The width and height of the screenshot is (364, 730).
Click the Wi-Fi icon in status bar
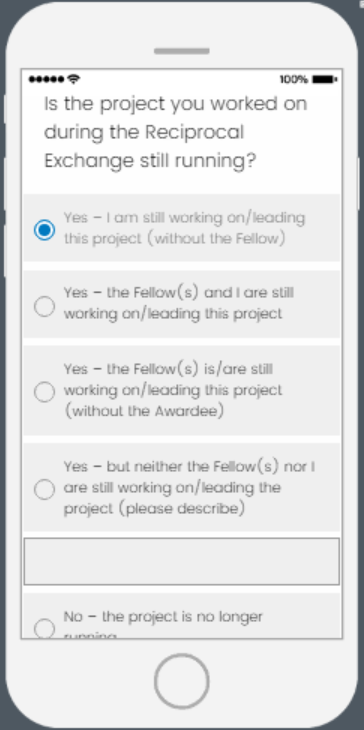[x=74, y=79]
